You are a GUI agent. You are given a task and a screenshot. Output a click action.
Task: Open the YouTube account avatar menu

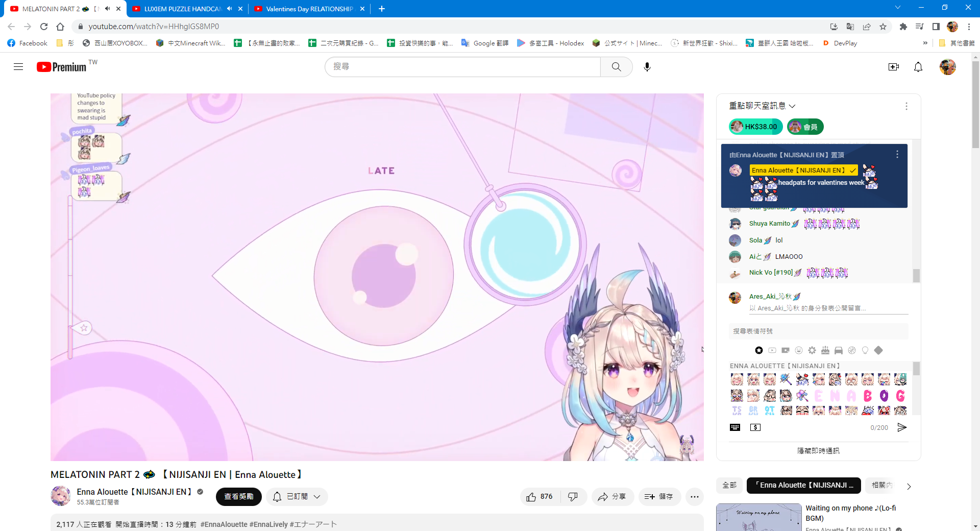tap(947, 67)
